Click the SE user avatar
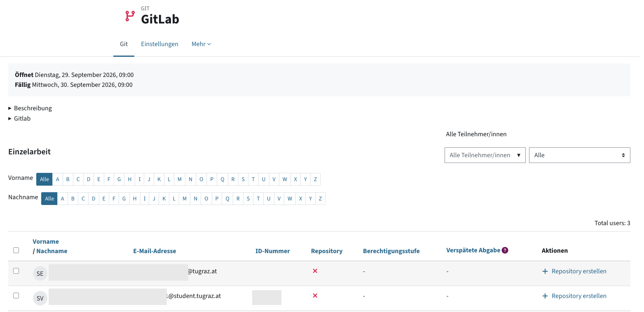Screen dimensions: 644x312 click(40, 274)
